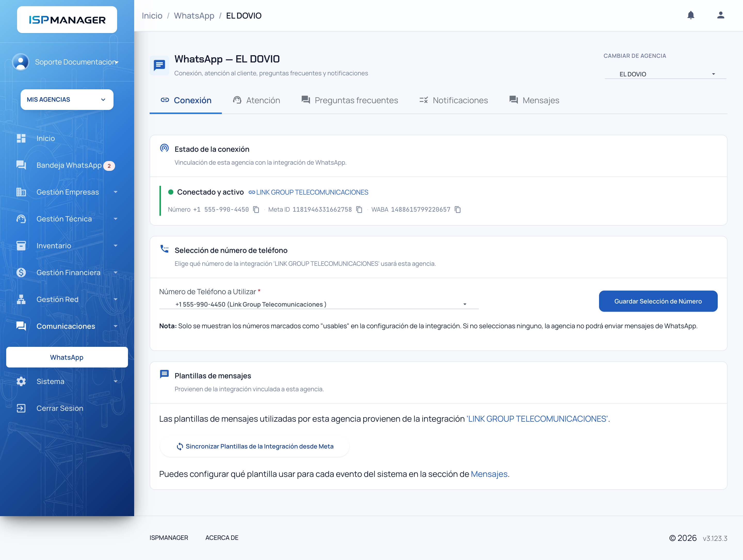
Task: Follow the Mensajes link in the plantillas section
Action: click(x=489, y=474)
